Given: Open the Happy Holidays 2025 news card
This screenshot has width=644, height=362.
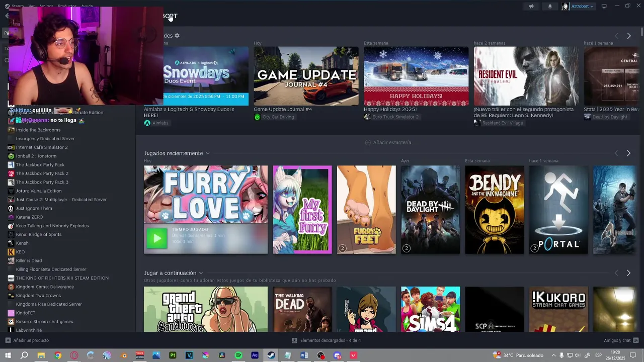Looking at the screenshot, I should click(416, 76).
